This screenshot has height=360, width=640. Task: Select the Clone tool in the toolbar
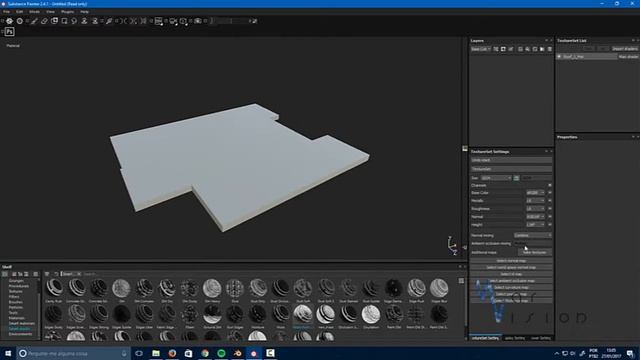(x=84, y=21)
